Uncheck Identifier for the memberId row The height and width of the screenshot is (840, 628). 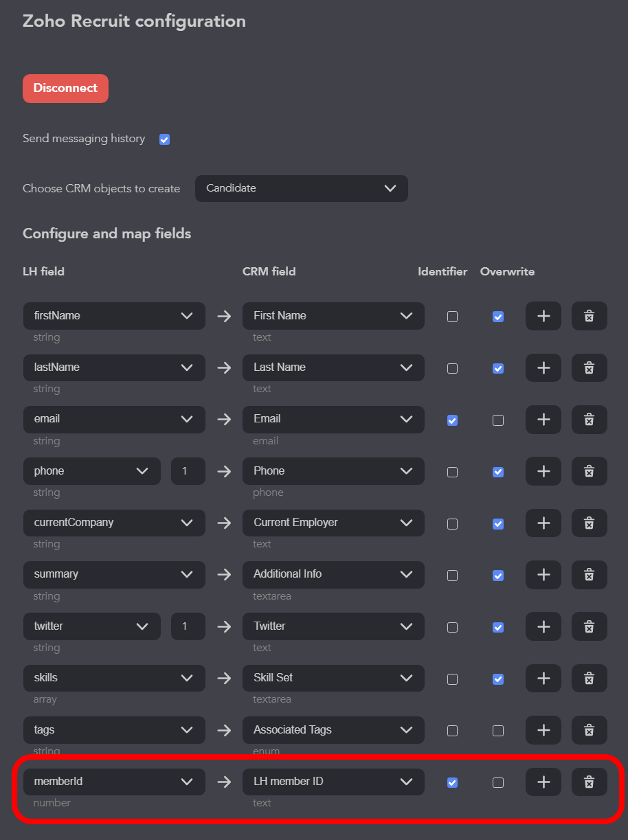point(452,782)
